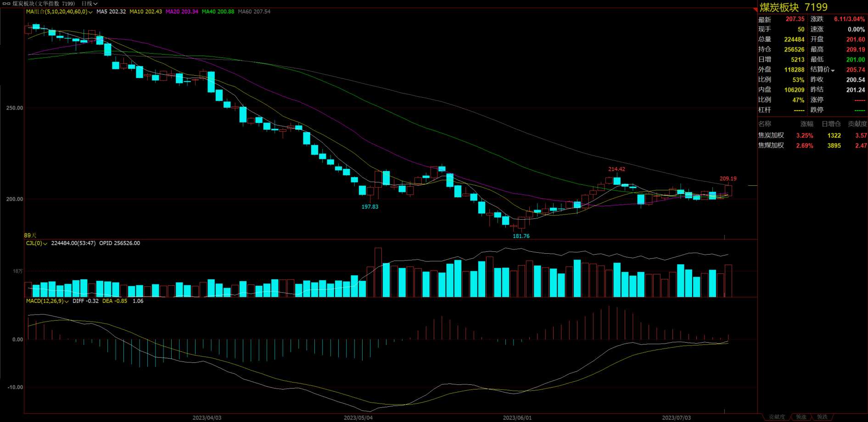Click the 涨跌 value 6.11/3.04%
This screenshot has height=422, width=868.
(x=849, y=19)
